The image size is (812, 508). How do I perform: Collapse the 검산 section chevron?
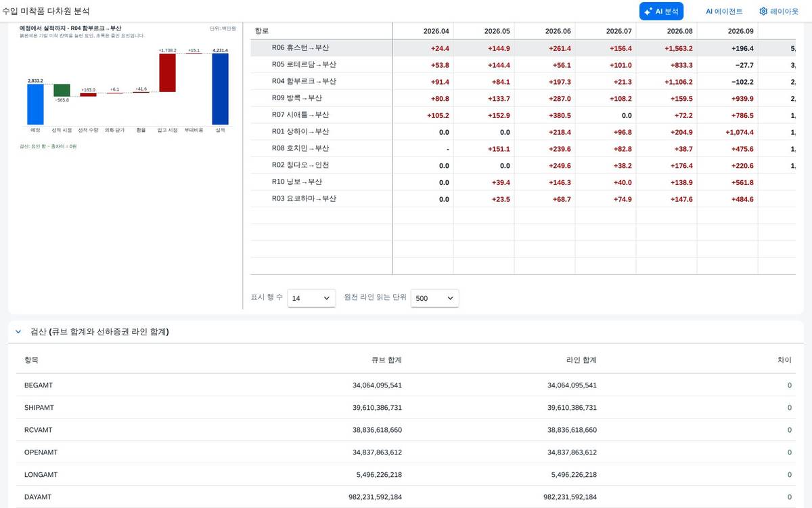point(18,332)
